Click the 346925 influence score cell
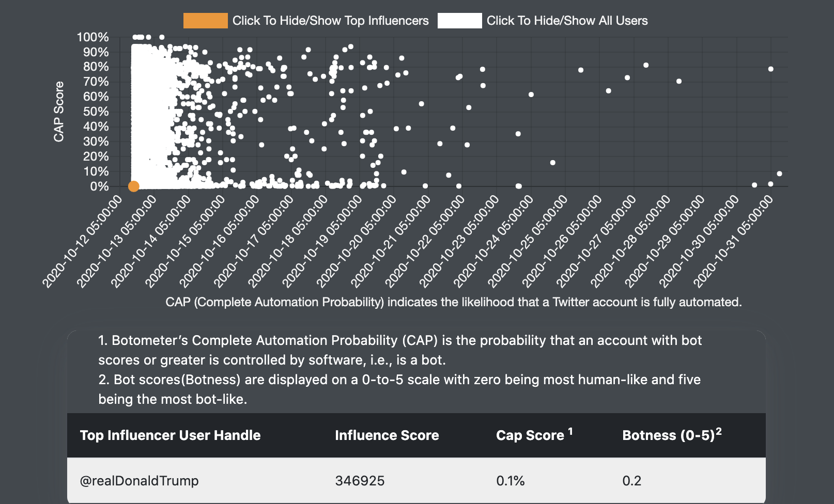 click(360, 481)
